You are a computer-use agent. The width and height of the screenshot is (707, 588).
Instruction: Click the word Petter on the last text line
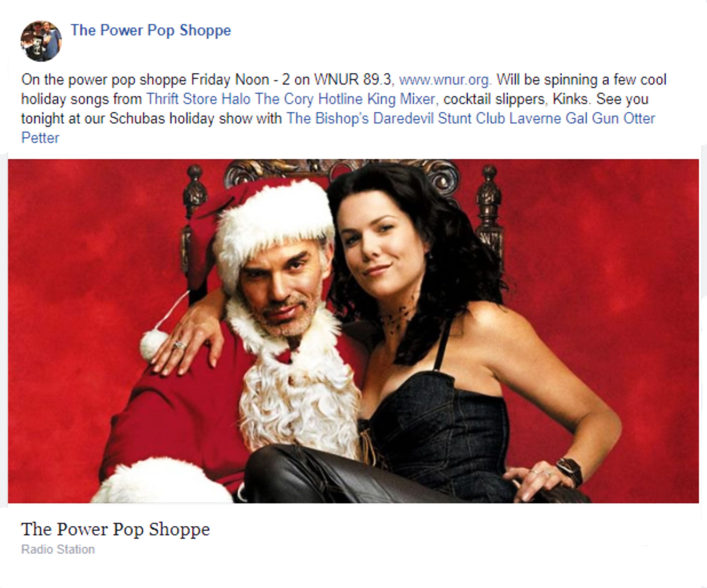40,138
